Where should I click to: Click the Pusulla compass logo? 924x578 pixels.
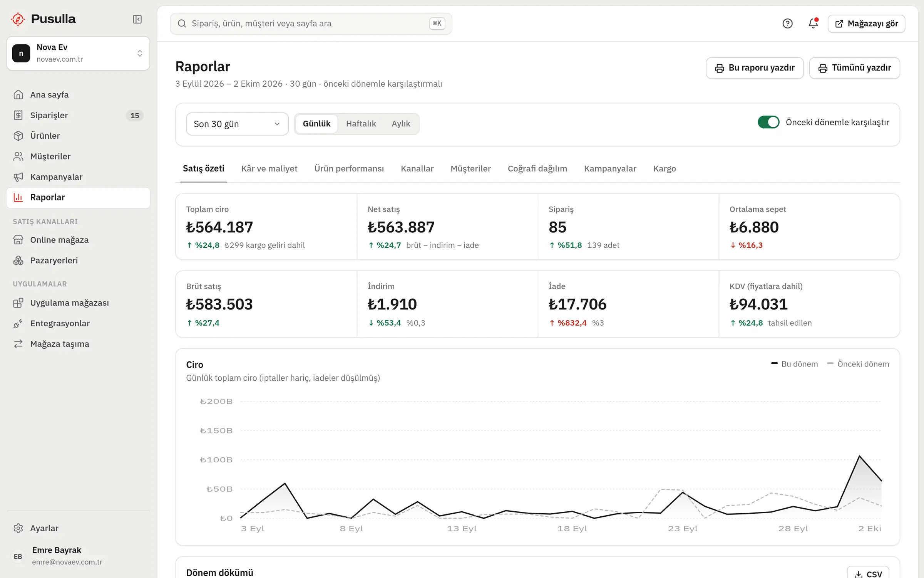click(x=18, y=19)
